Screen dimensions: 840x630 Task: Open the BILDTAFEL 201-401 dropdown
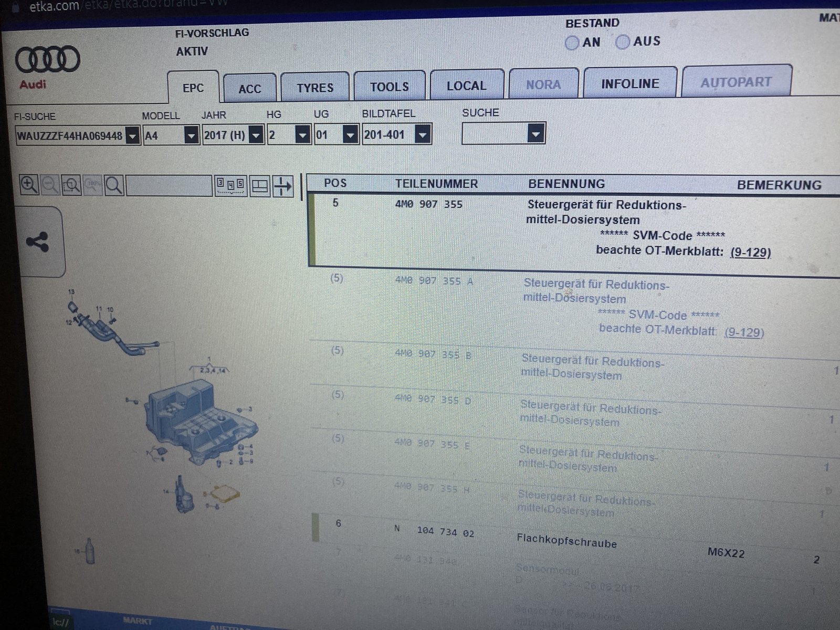coord(423,134)
